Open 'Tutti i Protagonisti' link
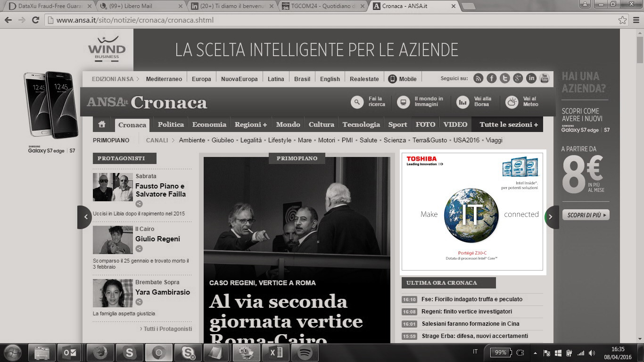Image resolution: width=644 pixels, height=362 pixels. click(166, 329)
